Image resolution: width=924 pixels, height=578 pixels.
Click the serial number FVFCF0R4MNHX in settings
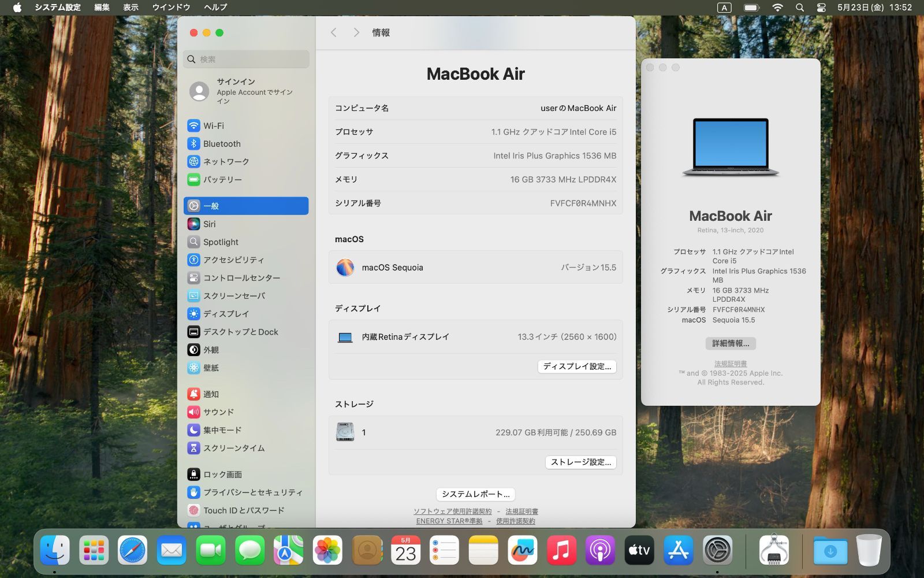coord(583,203)
